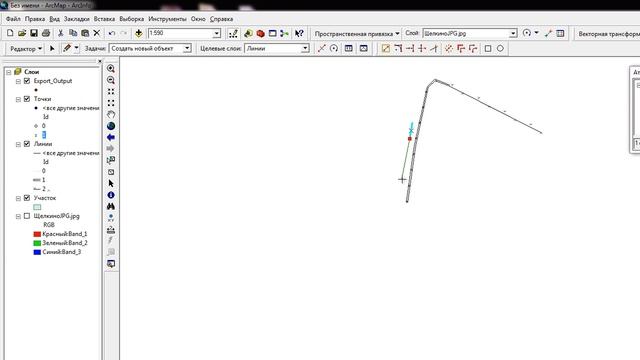The image size is (640, 360).
Task: Choose the circle shape tool in editor toolbar
Action: (500, 49)
